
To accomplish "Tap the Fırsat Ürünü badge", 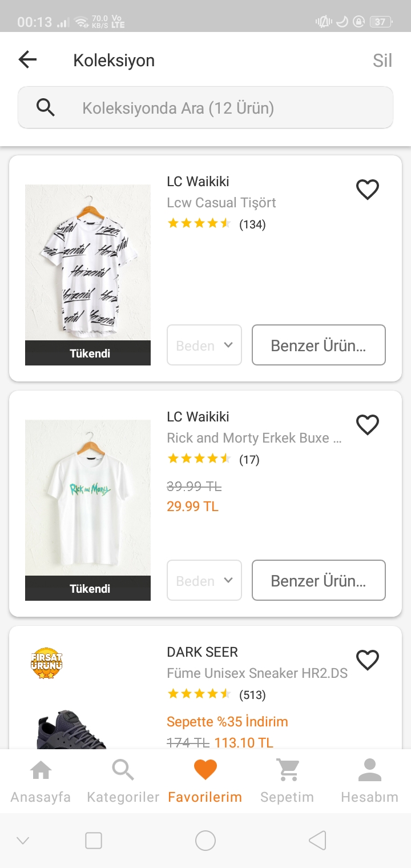I will click(46, 663).
